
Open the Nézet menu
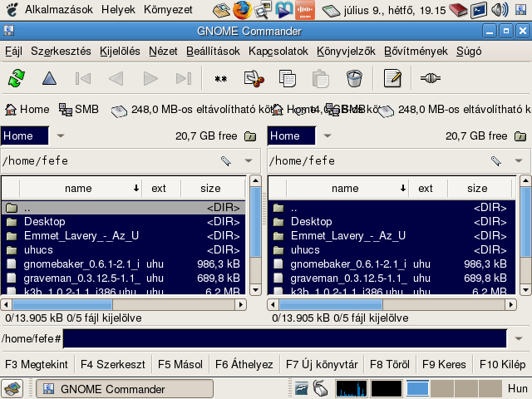click(x=163, y=52)
